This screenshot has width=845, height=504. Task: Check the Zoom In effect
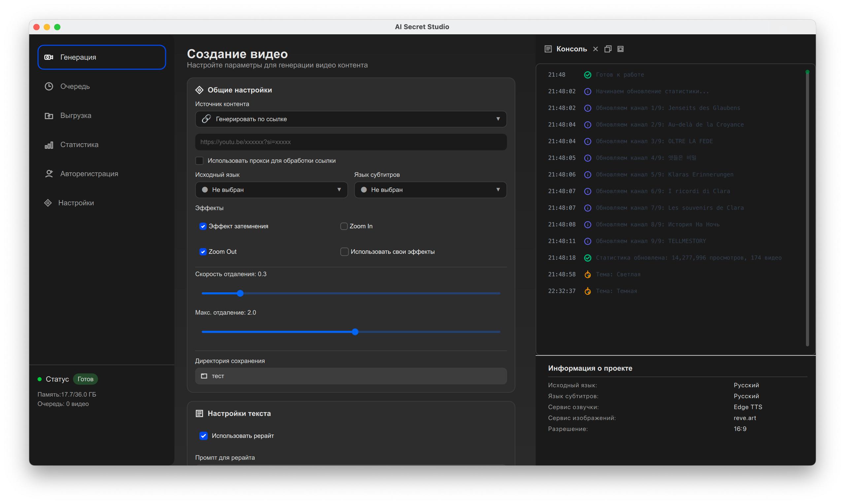344,226
